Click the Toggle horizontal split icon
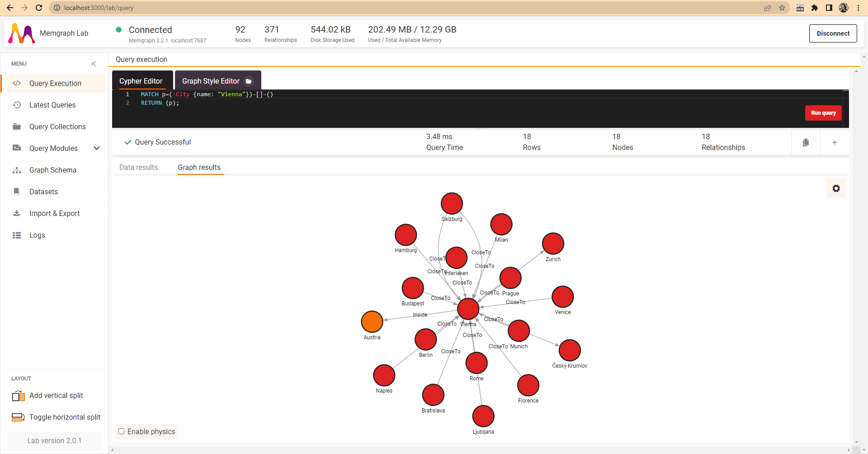 [18, 417]
